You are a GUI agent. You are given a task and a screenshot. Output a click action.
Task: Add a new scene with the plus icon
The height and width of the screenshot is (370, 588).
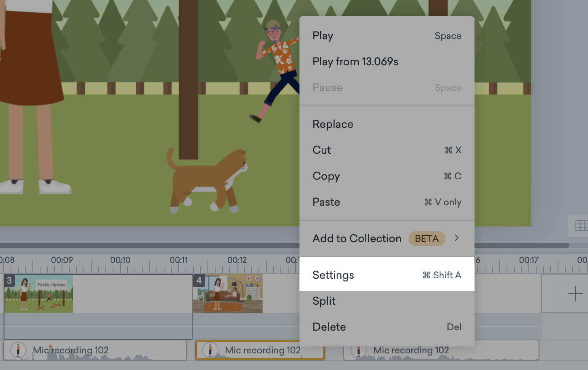point(575,293)
